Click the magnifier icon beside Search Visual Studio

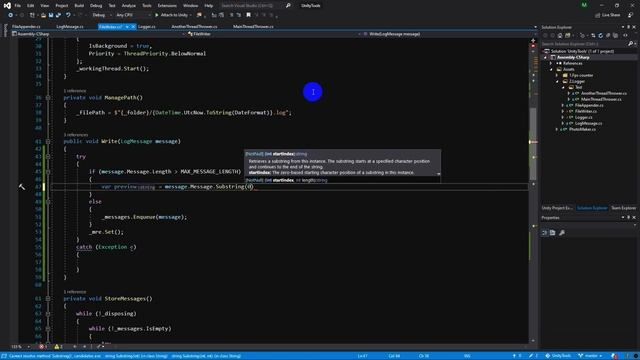click(288, 6)
